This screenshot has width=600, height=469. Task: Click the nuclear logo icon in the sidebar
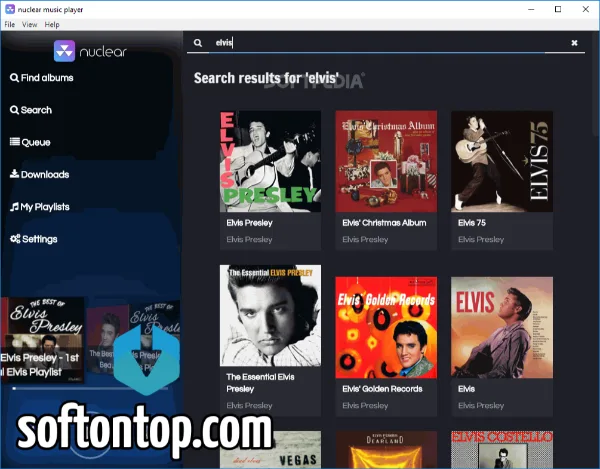tap(64, 51)
